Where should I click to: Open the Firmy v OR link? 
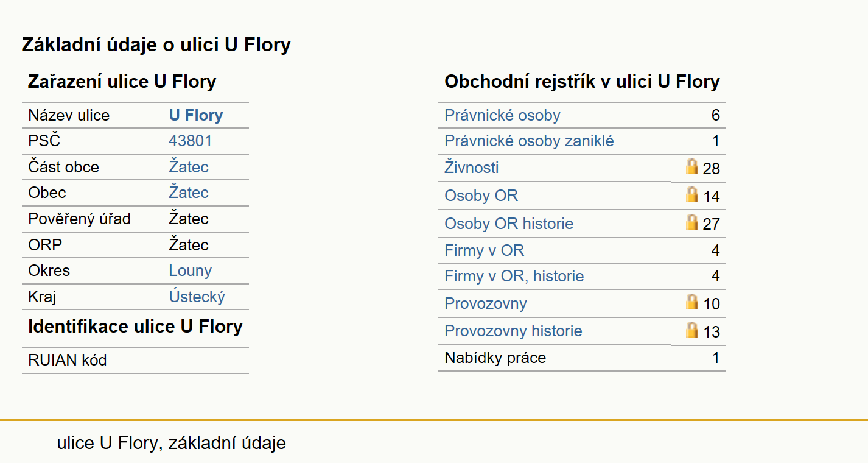pos(485,250)
